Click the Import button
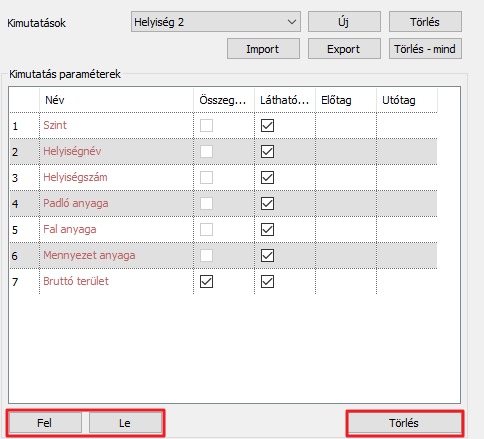 pyautogui.click(x=263, y=49)
